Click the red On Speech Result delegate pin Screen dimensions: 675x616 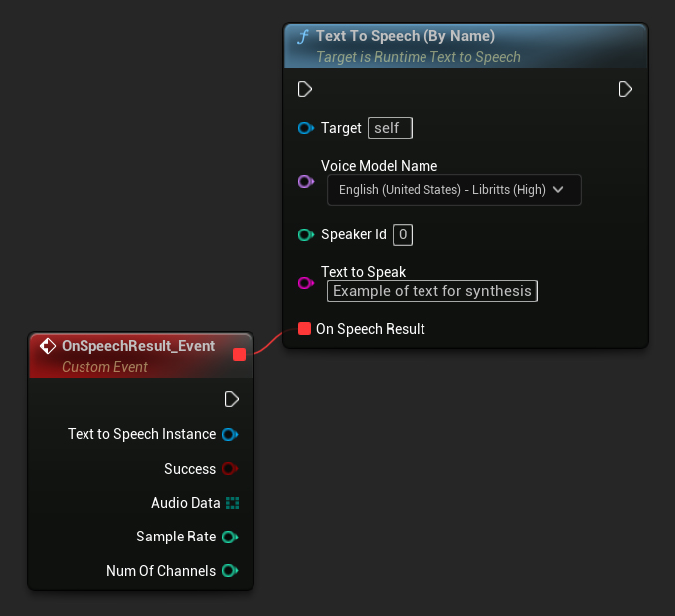pos(305,329)
